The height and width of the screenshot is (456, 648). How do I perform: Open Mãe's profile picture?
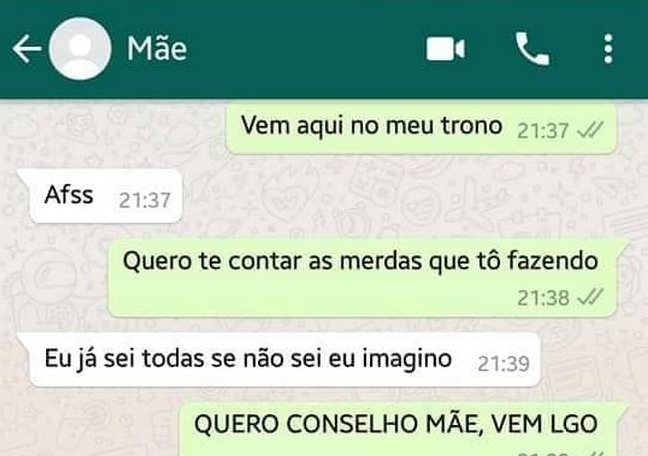coord(80,49)
